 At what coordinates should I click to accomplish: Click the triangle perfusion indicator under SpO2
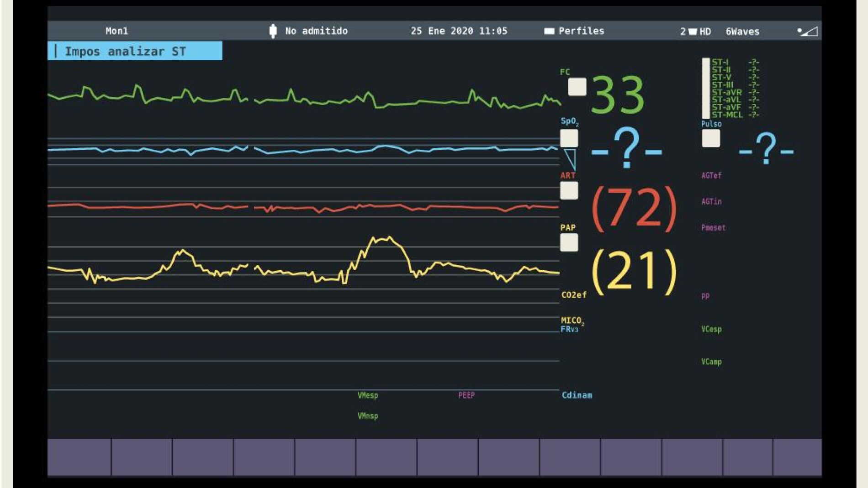570,159
